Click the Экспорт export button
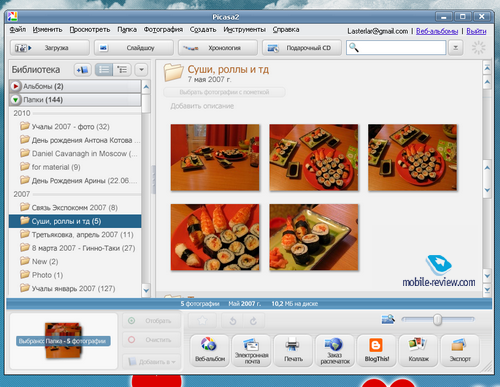Viewport: 500px width, 387px height. pos(460,350)
